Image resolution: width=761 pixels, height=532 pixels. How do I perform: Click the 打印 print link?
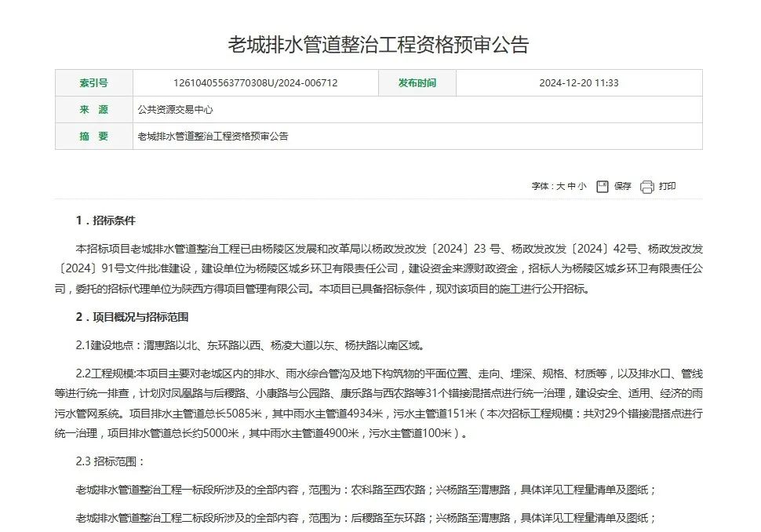coord(667,187)
